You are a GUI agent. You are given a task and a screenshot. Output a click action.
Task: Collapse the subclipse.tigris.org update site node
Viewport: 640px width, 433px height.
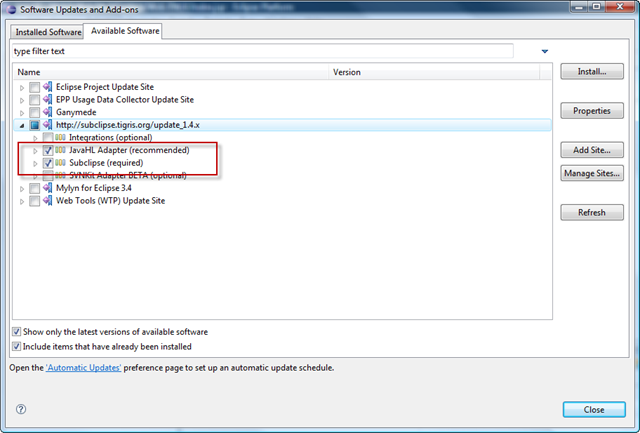[x=22, y=126]
